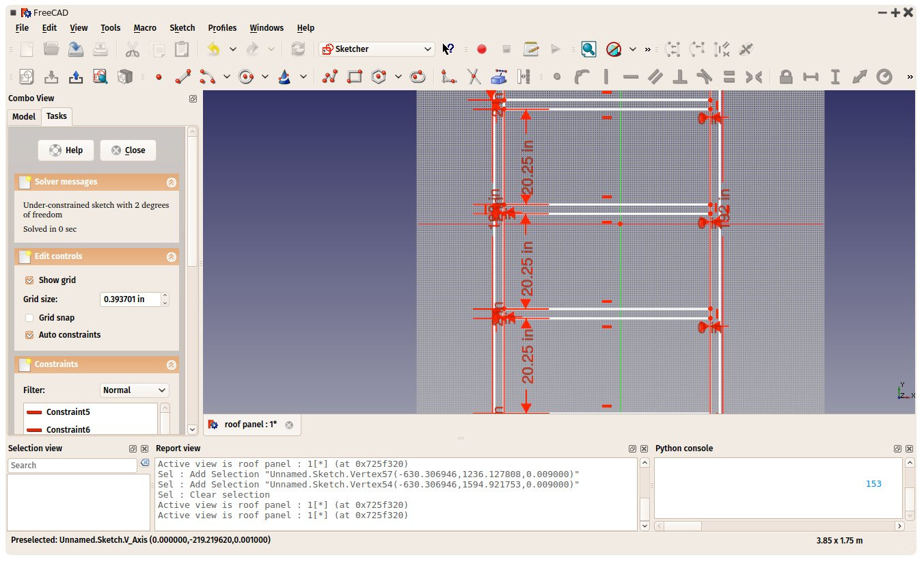
Task: Click the Help button in Tasks panel
Action: click(66, 150)
